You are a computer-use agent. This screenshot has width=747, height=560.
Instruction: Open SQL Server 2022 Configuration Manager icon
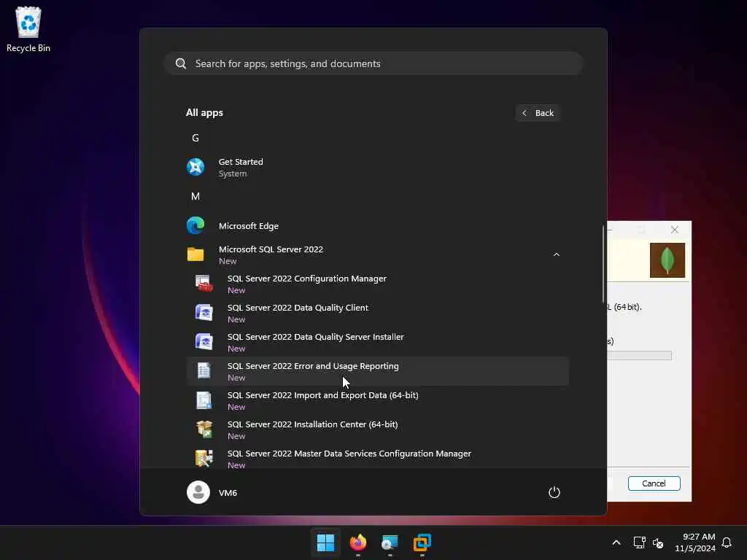click(204, 284)
